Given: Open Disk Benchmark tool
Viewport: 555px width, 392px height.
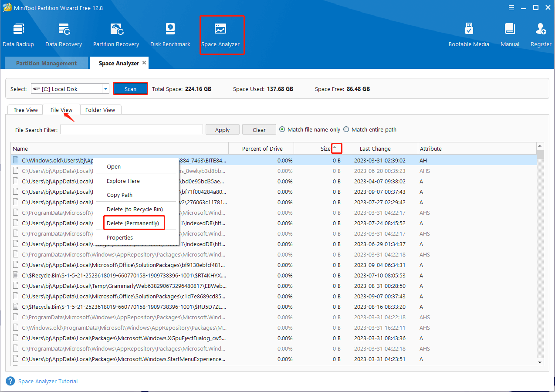Looking at the screenshot, I should (170, 35).
